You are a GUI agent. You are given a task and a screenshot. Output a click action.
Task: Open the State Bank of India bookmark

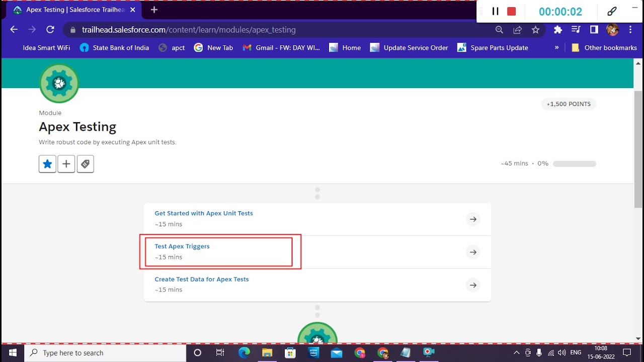115,48
